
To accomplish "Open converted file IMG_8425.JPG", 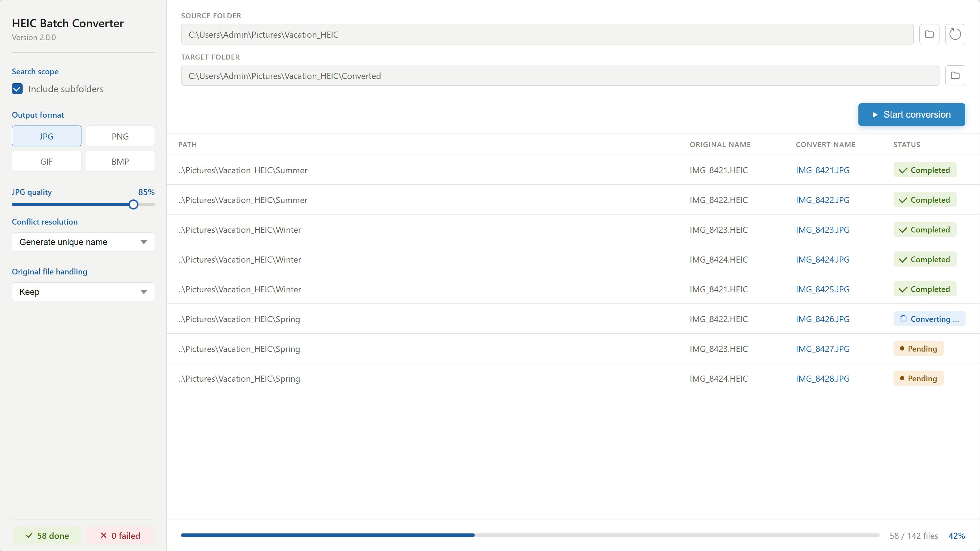I will pos(823,289).
